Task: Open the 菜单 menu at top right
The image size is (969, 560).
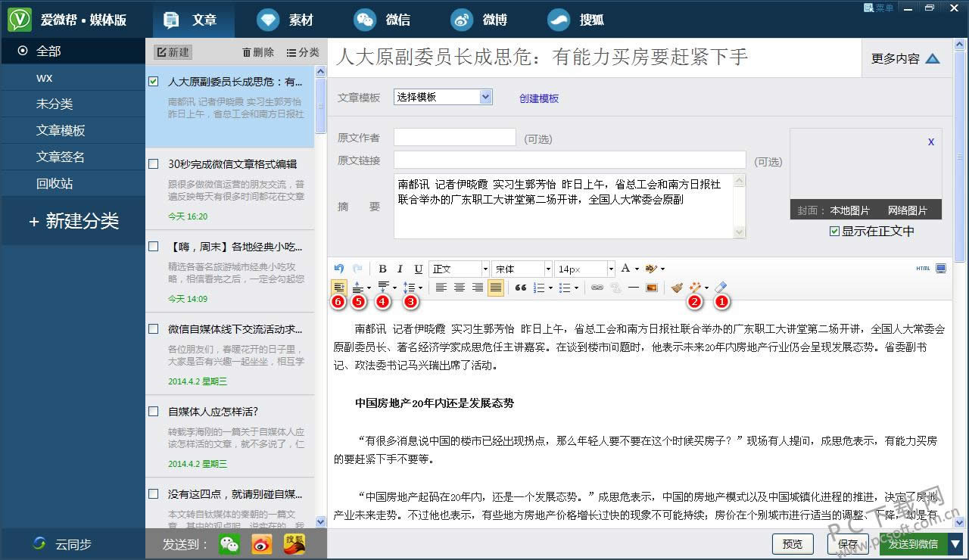Action: coord(879,8)
